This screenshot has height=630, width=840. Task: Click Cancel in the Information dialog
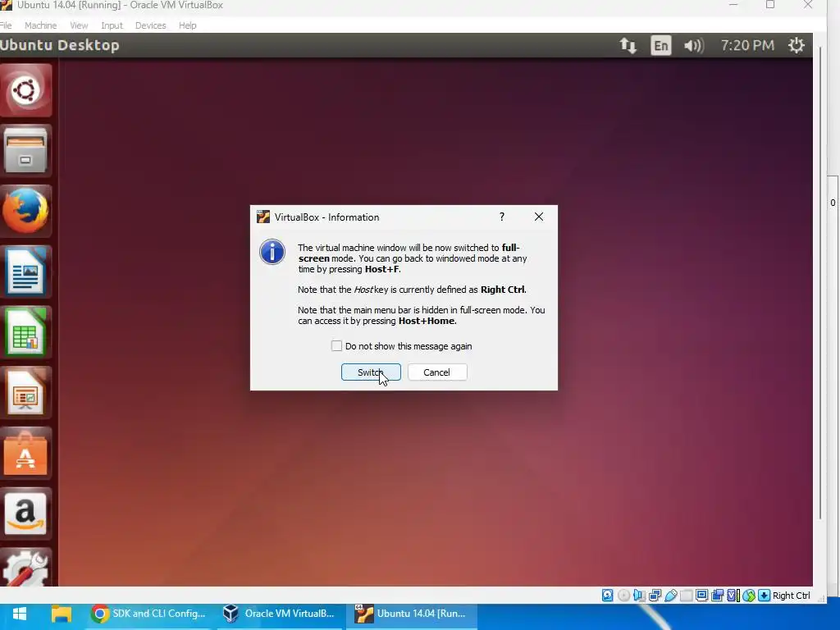(437, 372)
